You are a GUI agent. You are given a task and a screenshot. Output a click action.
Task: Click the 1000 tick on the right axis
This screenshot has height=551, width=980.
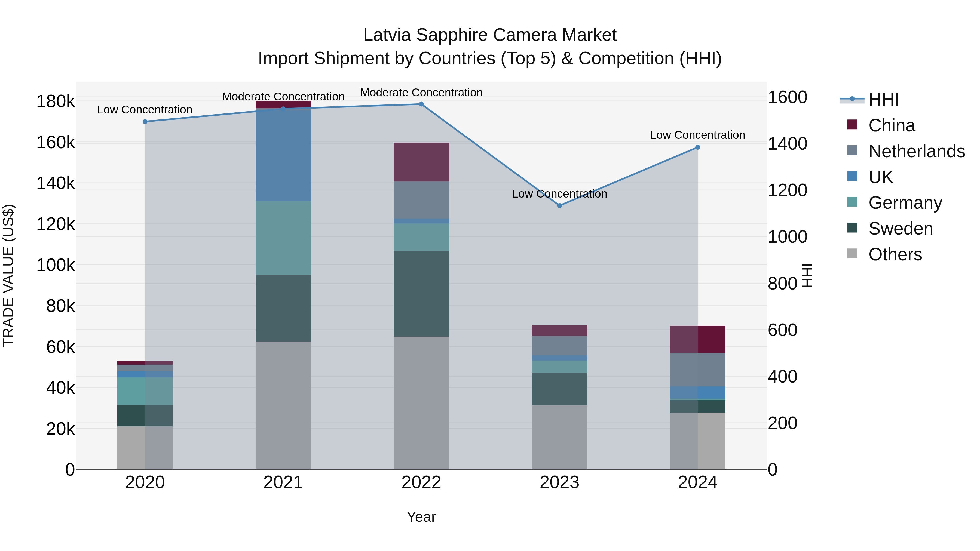tap(788, 237)
